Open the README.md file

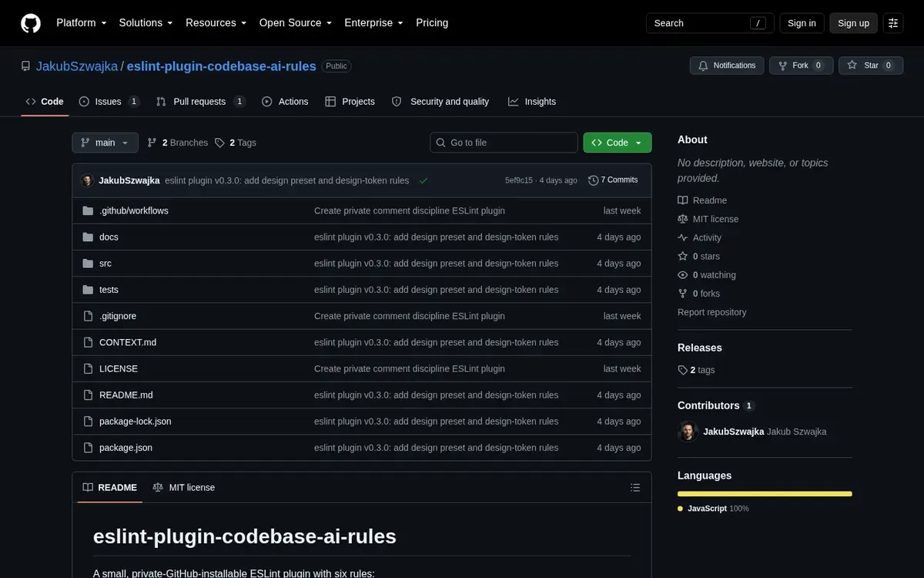tap(126, 395)
